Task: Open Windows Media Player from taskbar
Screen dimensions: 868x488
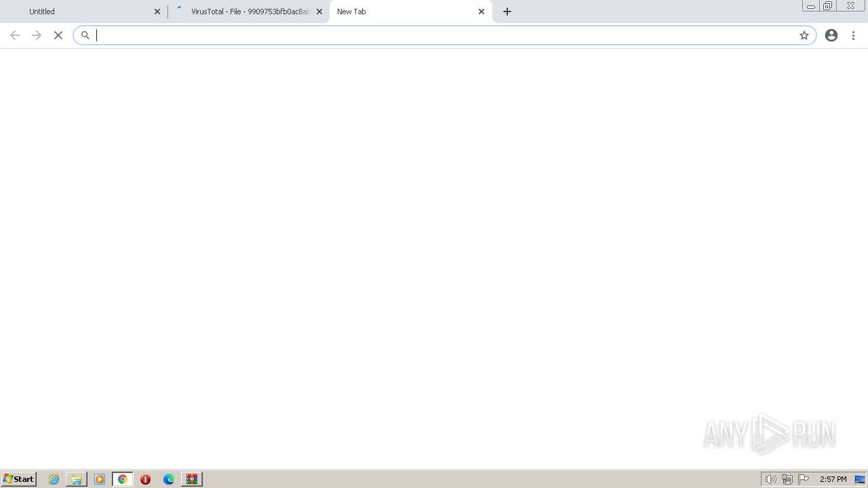Action: click(x=100, y=479)
